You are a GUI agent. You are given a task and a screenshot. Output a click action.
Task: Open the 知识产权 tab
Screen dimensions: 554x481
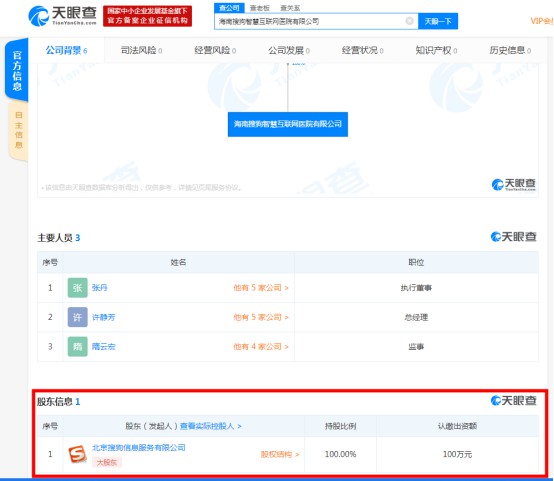tap(436, 51)
